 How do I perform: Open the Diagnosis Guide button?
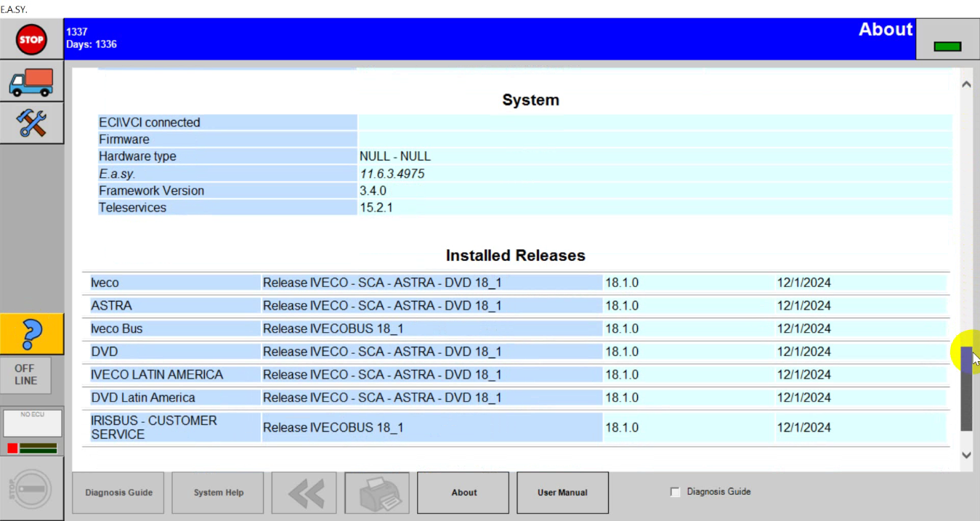tap(118, 493)
